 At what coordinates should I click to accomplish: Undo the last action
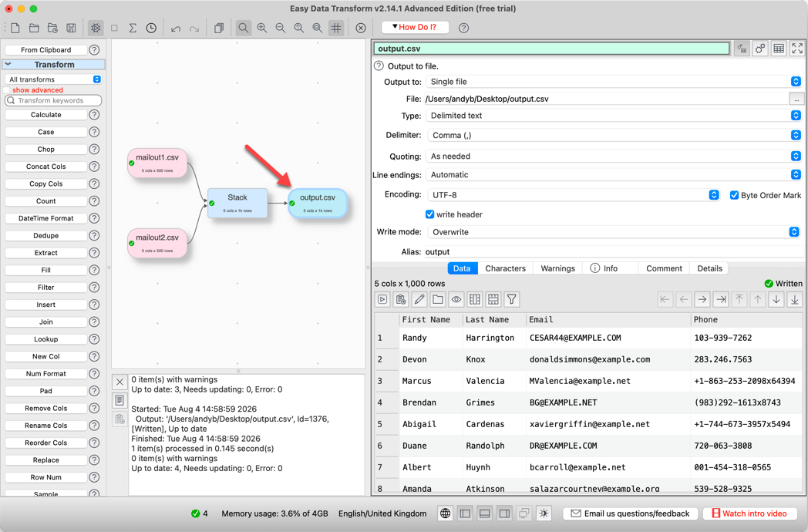coord(176,29)
